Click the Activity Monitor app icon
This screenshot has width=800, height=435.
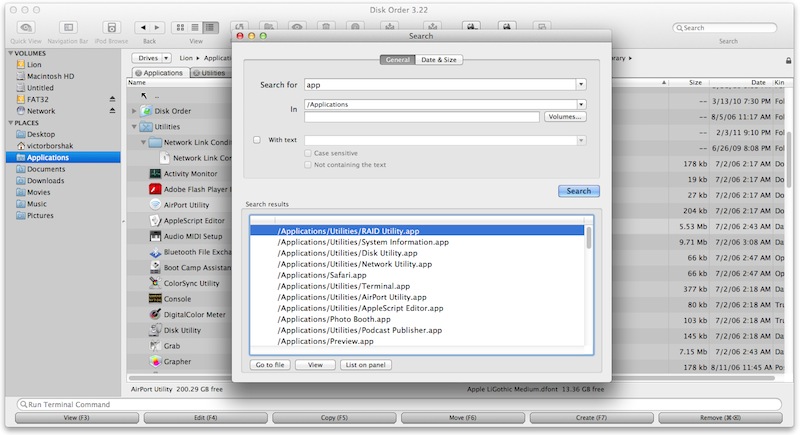click(155, 173)
